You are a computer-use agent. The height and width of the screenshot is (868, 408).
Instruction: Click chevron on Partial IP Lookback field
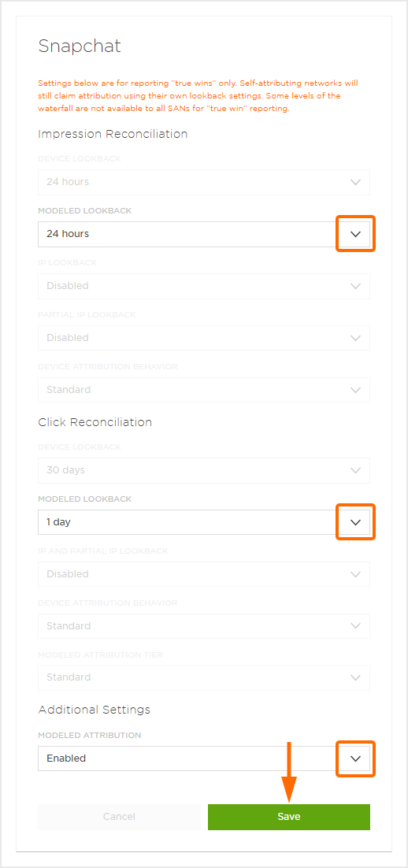(355, 338)
